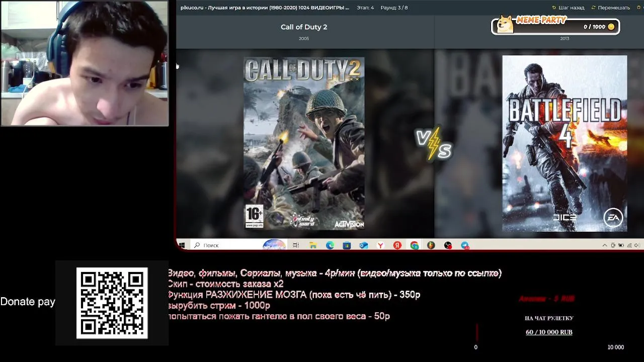This screenshot has height=362, width=644.
Task: Expand the system tray hidden icons arrow
Action: point(605,245)
